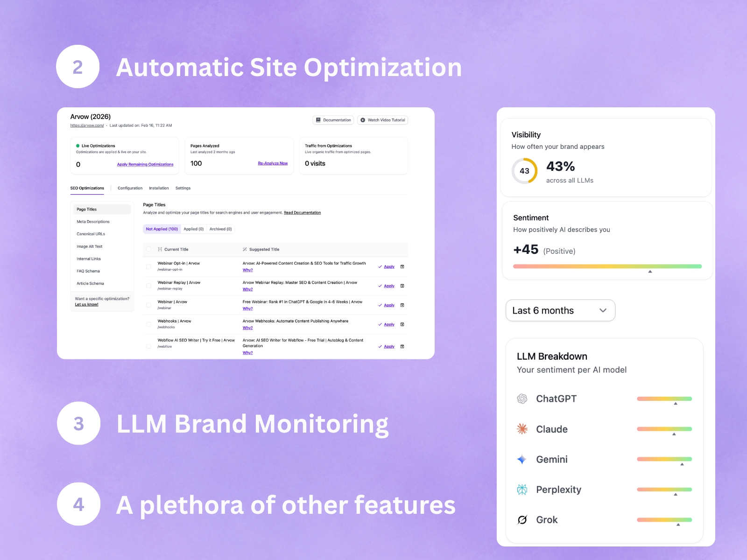The image size is (747, 560).
Task: Click Re-Analyze Now under Pages Analyzed
Action: click(x=273, y=163)
